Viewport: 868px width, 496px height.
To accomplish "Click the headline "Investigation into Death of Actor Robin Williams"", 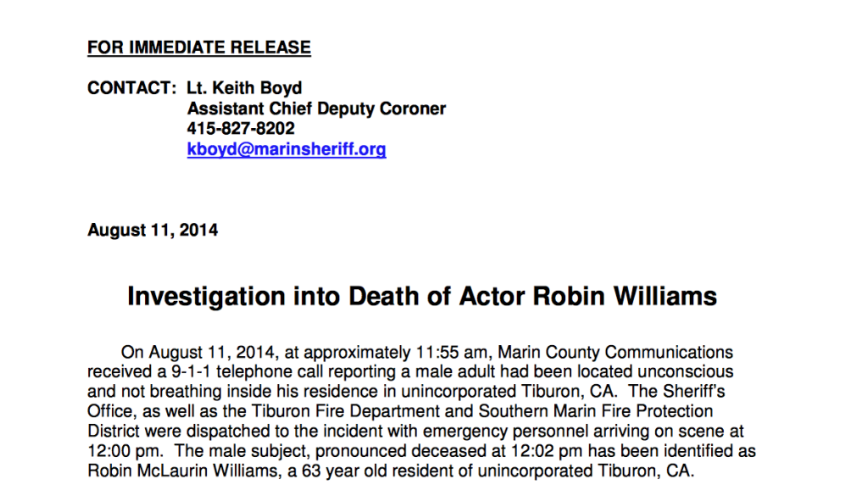I will tap(422, 297).
